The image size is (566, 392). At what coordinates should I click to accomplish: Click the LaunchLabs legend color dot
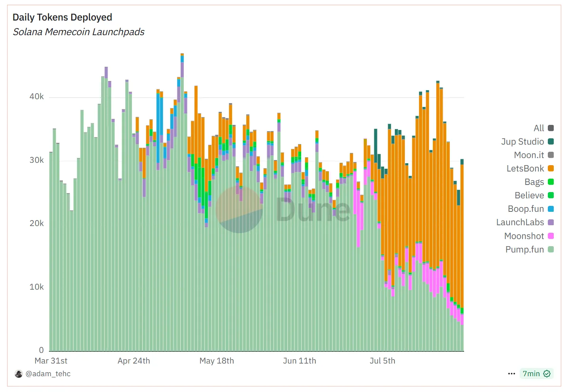(x=551, y=222)
